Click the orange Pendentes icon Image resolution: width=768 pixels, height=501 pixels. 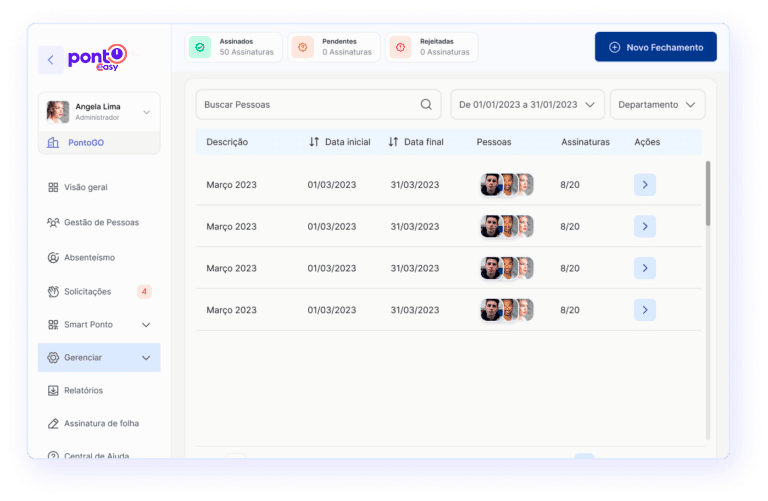303,47
